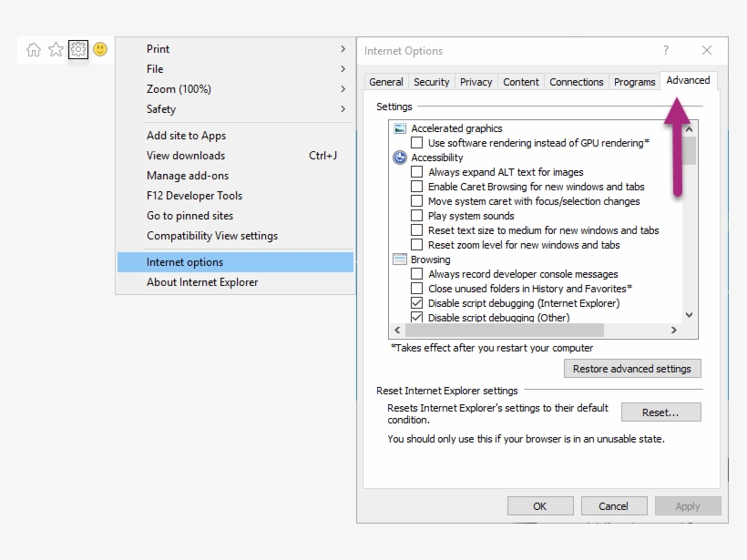This screenshot has width=747, height=560.
Task: Check Reset zoom level for new windows
Action: tap(417, 245)
